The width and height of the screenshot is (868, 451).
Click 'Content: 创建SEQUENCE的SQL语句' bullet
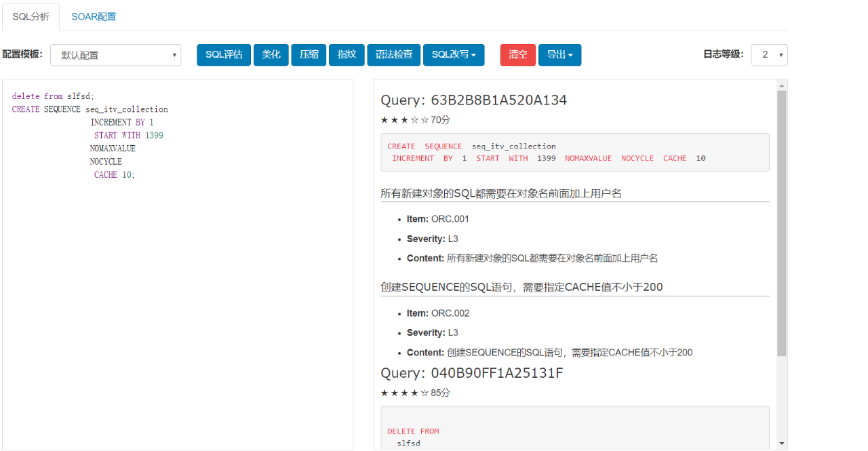pyautogui.click(x=550, y=353)
